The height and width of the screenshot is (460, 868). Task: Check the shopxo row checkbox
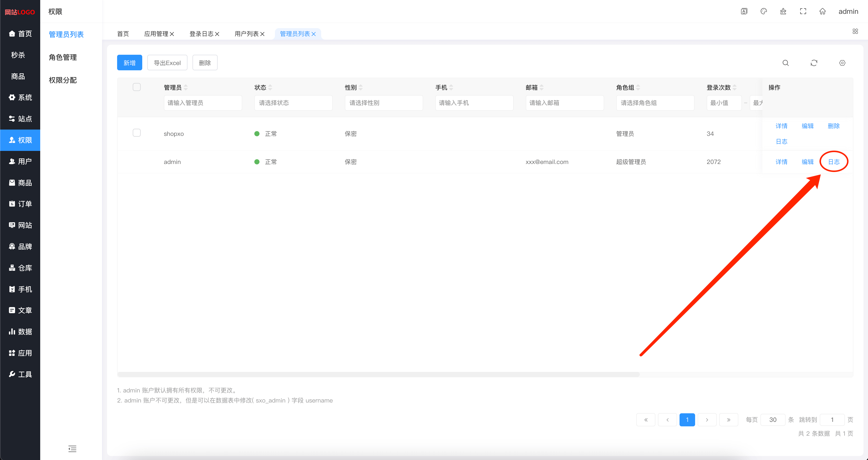coord(136,133)
